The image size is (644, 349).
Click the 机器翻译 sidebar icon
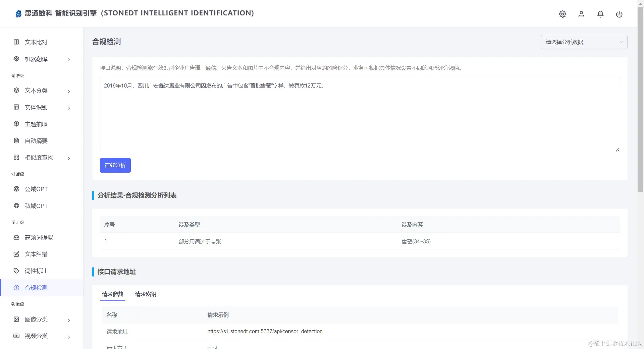pyautogui.click(x=16, y=59)
